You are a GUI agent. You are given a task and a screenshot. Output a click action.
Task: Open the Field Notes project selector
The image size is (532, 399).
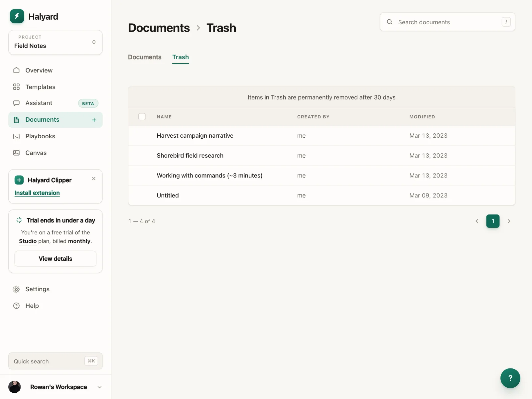[56, 42]
